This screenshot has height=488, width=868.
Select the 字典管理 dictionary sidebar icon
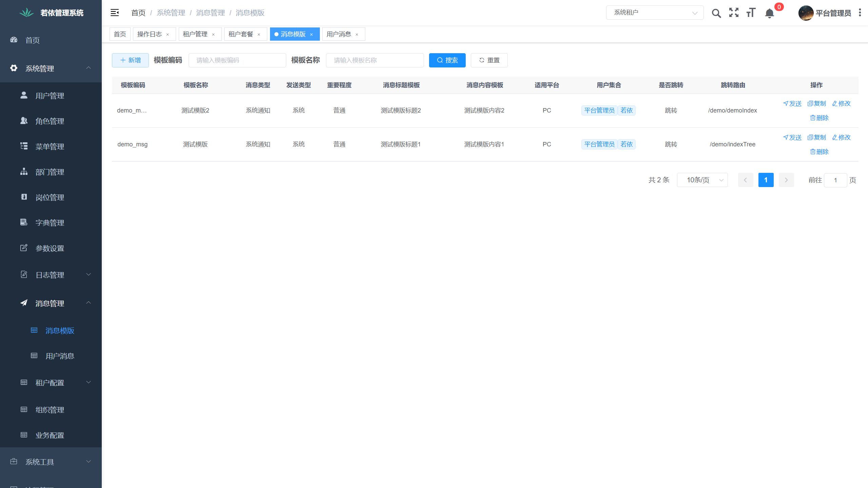pos(23,222)
